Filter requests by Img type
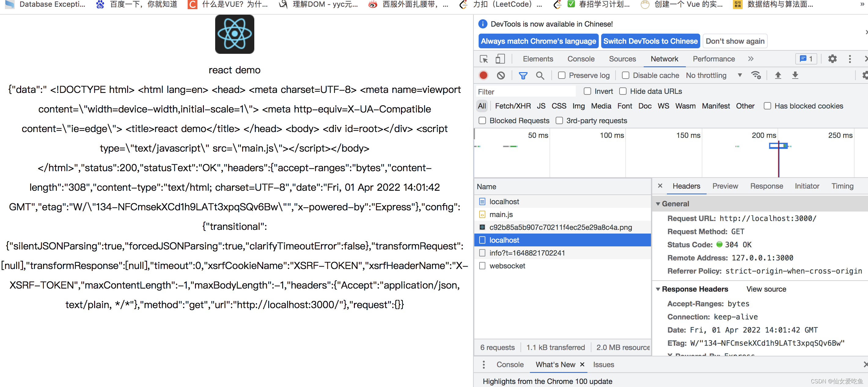The width and height of the screenshot is (868, 387). 579,106
